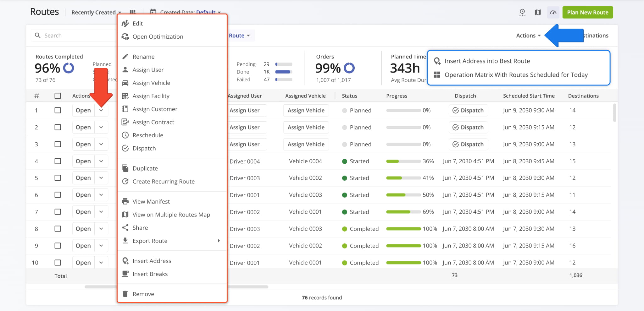
Task: Click the map view icon in top bar
Action: coord(538,13)
